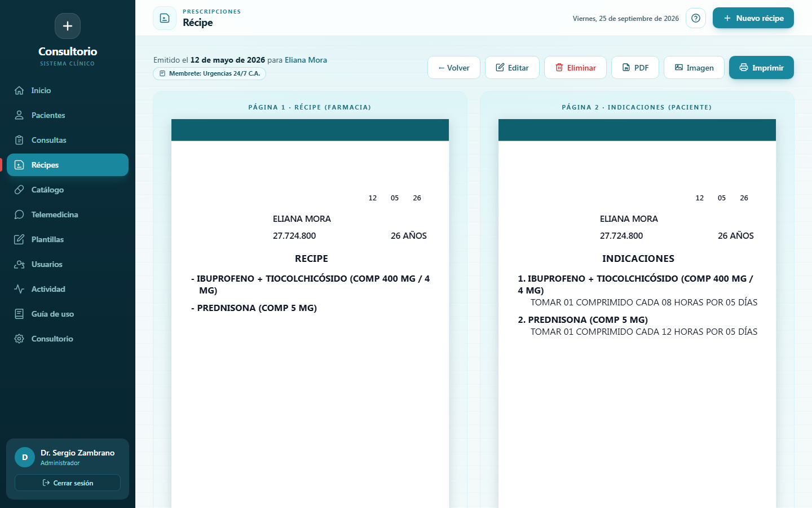Click the text 'TOMAR 01 COMPRIMIDO CADA 08 HORAS POR 05 DÍAS'
The image size is (812, 508).
coord(644,302)
